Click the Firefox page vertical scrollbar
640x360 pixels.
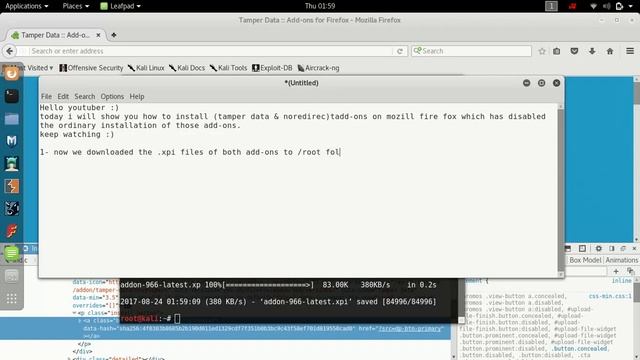click(x=637, y=159)
